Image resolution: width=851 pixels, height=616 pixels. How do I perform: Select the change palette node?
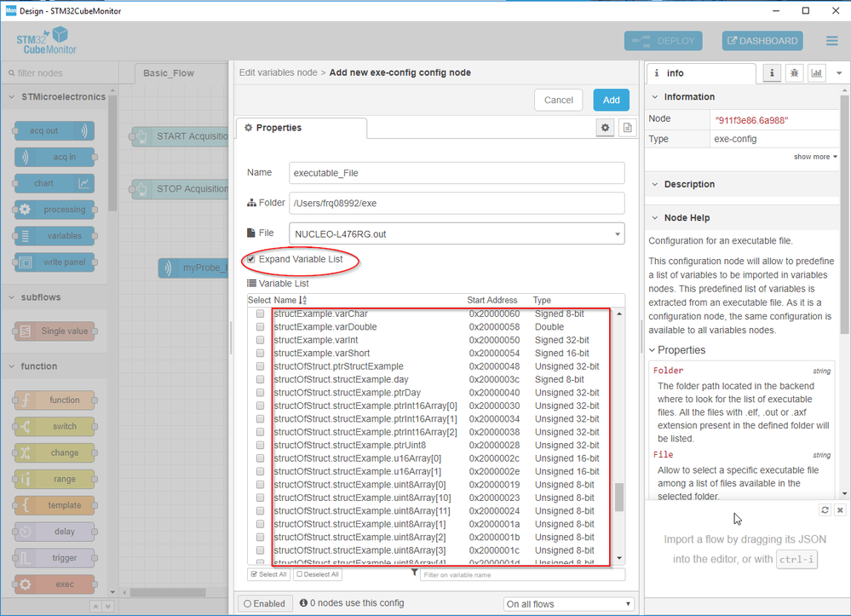point(55,452)
